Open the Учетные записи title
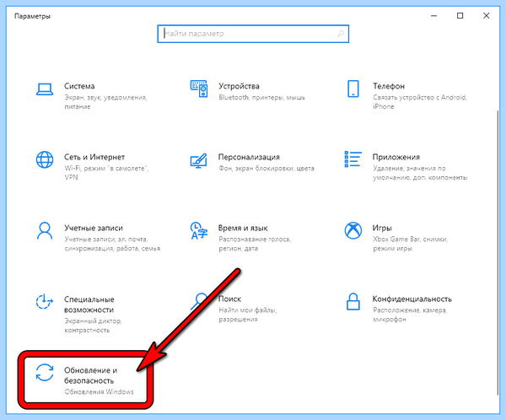Viewport: 506px width, 420px height. click(94, 228)
